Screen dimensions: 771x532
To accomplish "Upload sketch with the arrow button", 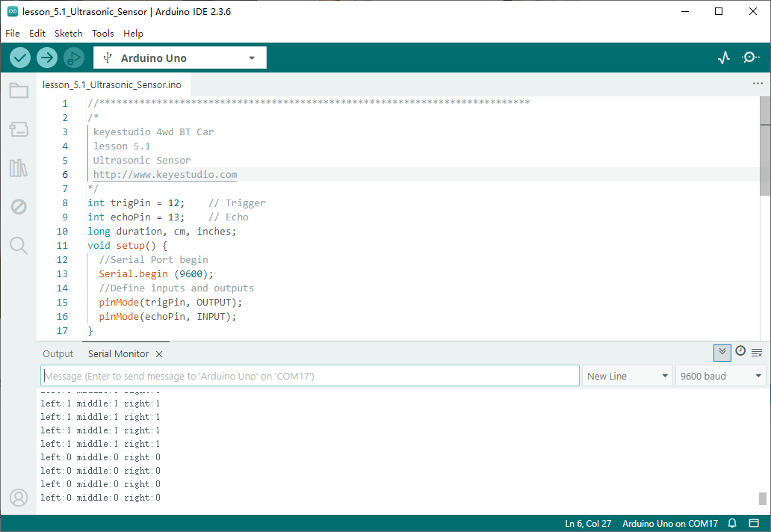I will click(x=47, y=58).
